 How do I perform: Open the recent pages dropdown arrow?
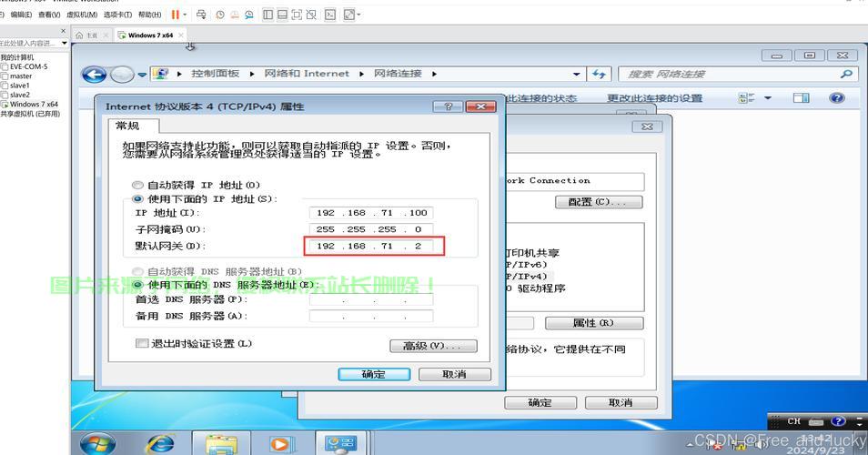(x=142, y=75)
